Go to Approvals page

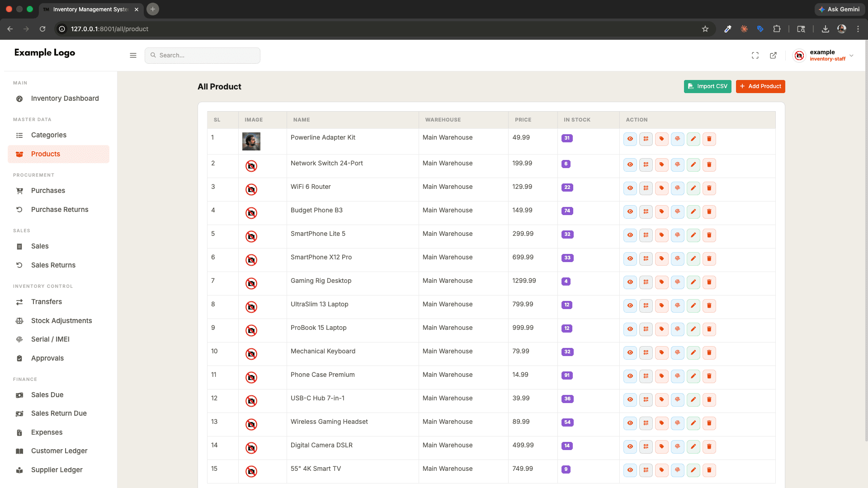(x=58, y=358)
